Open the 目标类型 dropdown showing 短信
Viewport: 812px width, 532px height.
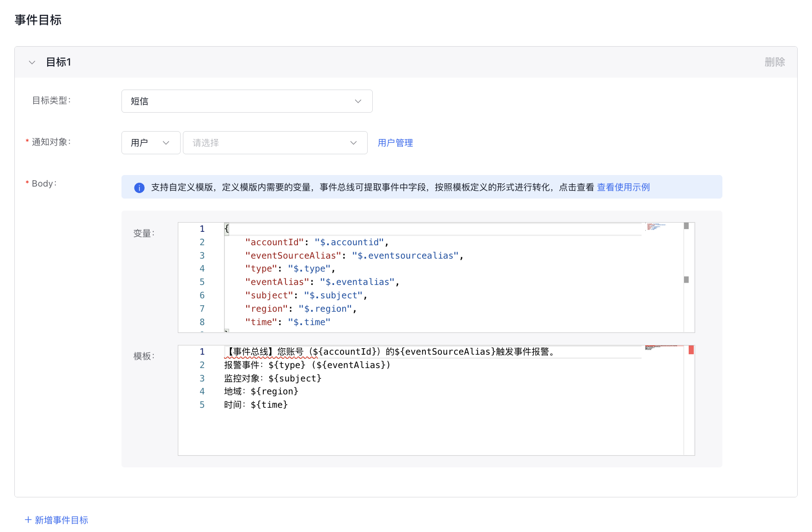(247, 101)
